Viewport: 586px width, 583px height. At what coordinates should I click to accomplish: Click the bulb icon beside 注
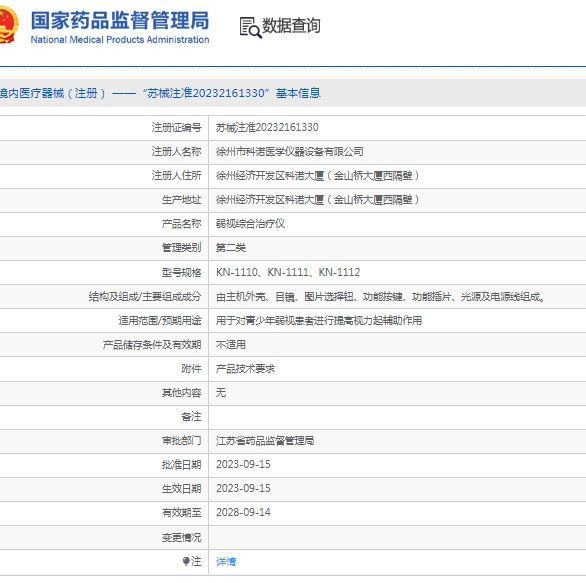(x=186, y=561)
